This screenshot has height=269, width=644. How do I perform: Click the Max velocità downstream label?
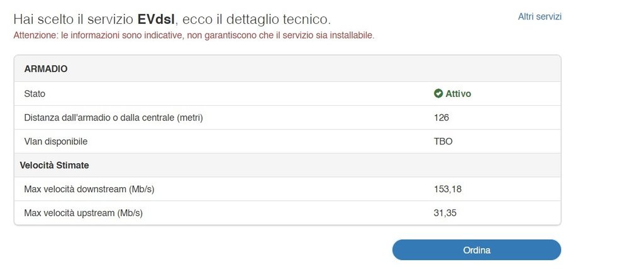(89, 190)
